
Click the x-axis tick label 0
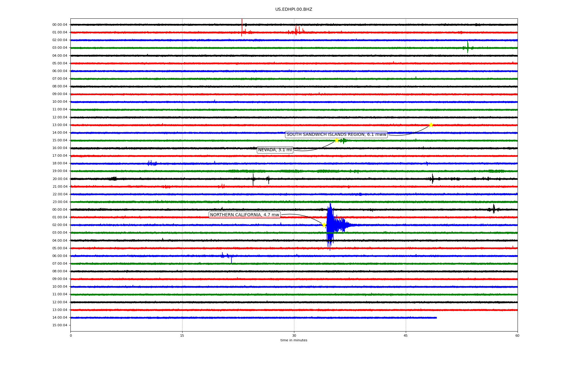click(71, 336)
